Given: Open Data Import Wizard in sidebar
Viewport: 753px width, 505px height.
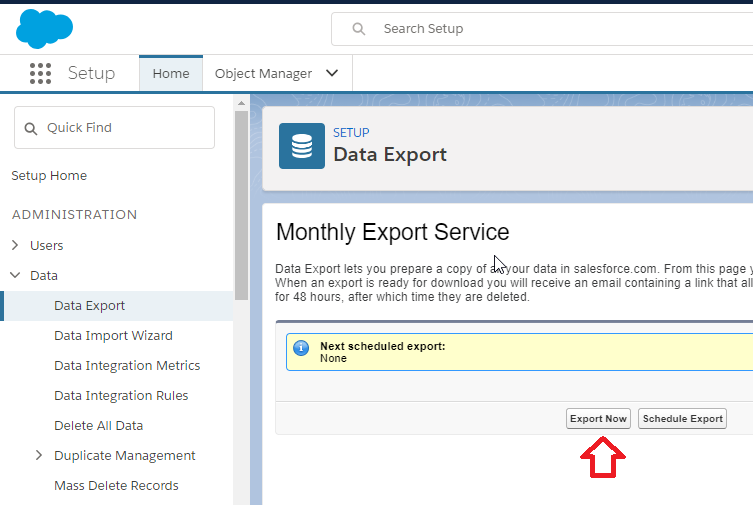Looking at the screenshot, I should pyautogui.click(x=113, y=335).
